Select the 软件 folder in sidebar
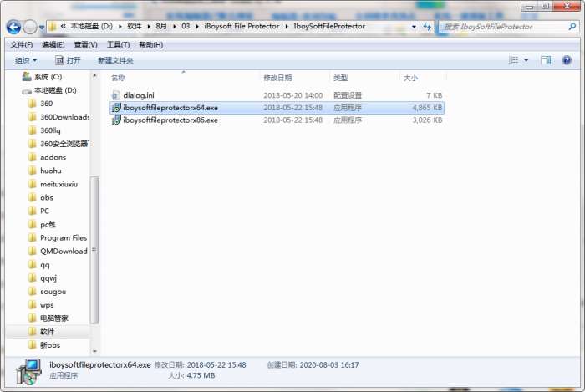The image size is (585, 392). (x=42, y=332)
